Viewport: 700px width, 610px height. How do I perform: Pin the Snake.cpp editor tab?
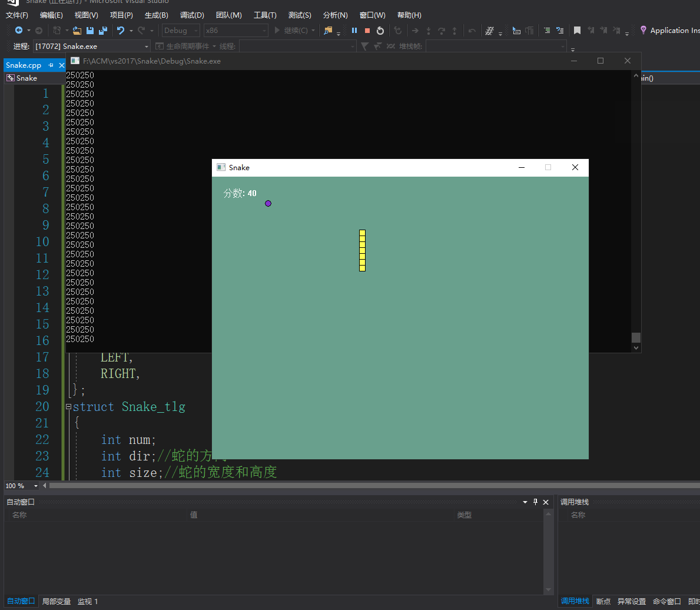click(51, 65)
